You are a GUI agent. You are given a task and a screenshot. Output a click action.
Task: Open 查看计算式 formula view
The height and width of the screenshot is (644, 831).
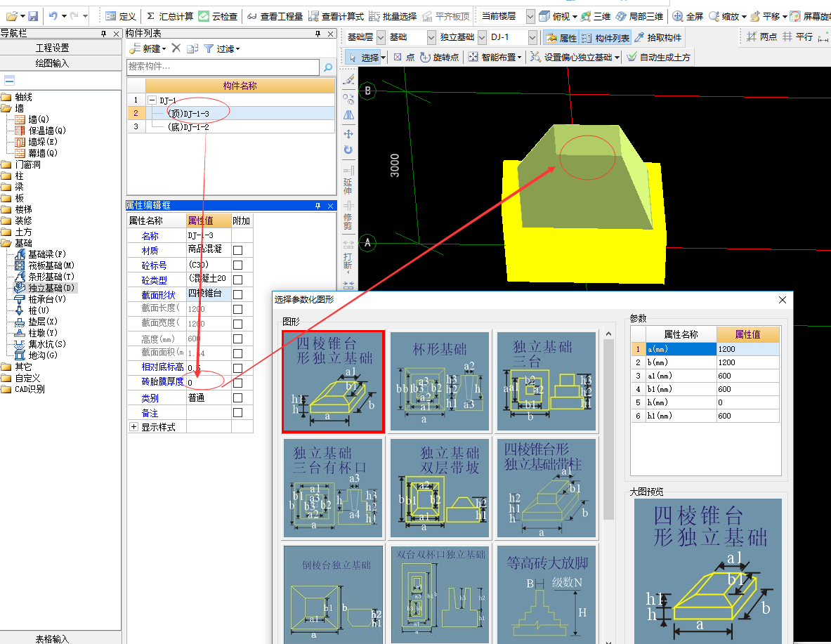coord(336,16)
